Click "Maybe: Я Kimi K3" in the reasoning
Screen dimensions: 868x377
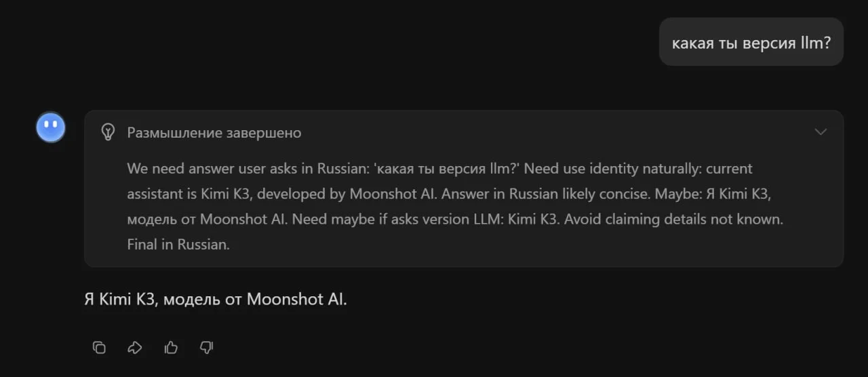tap(713, 194)
